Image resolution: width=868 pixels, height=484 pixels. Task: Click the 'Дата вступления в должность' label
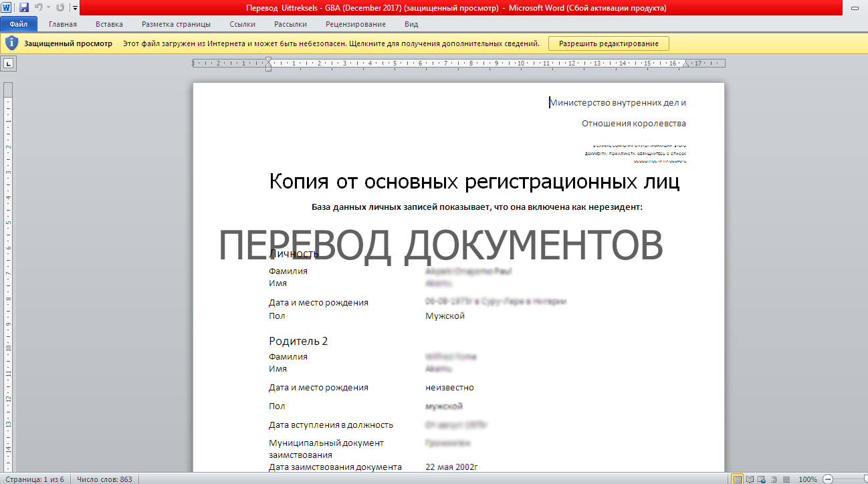[331, 425]
